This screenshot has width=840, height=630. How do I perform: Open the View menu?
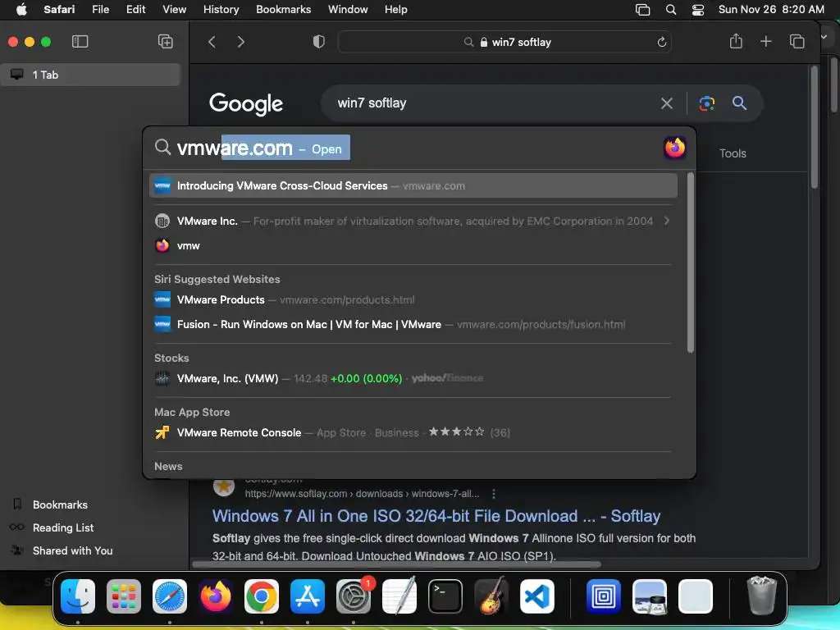click(174, 10)
